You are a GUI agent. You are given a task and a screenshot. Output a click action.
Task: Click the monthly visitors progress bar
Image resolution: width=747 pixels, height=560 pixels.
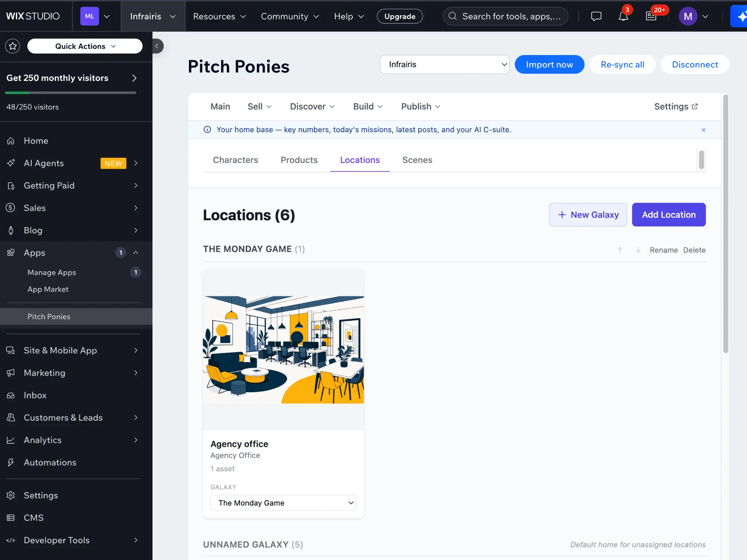coord(71,93)
